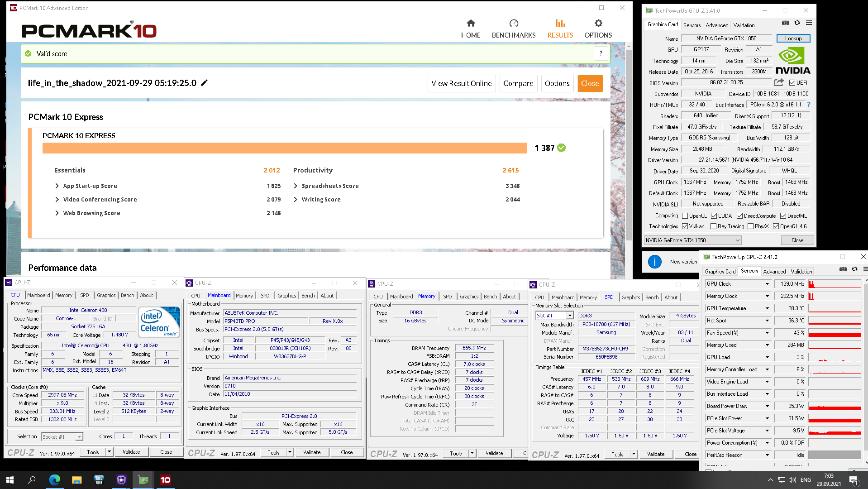The width and height of the screenshot is (868, 489).
Task: Expand the Writing Score row
Action: [x=296, y=200]
